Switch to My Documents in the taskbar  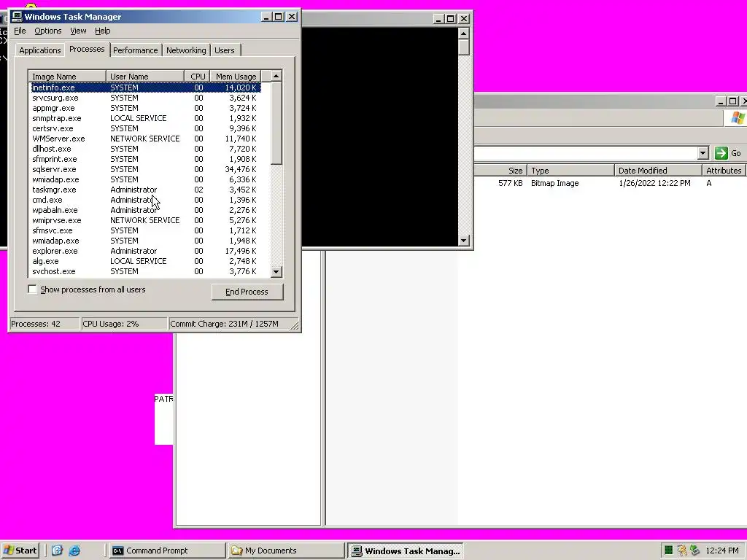point(286,551)
